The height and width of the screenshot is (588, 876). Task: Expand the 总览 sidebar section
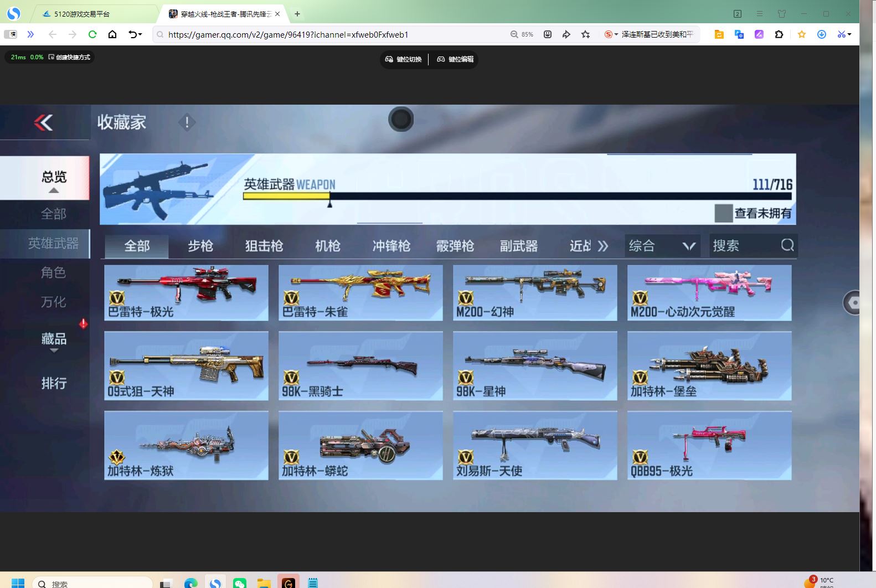[x=54, y=178]
